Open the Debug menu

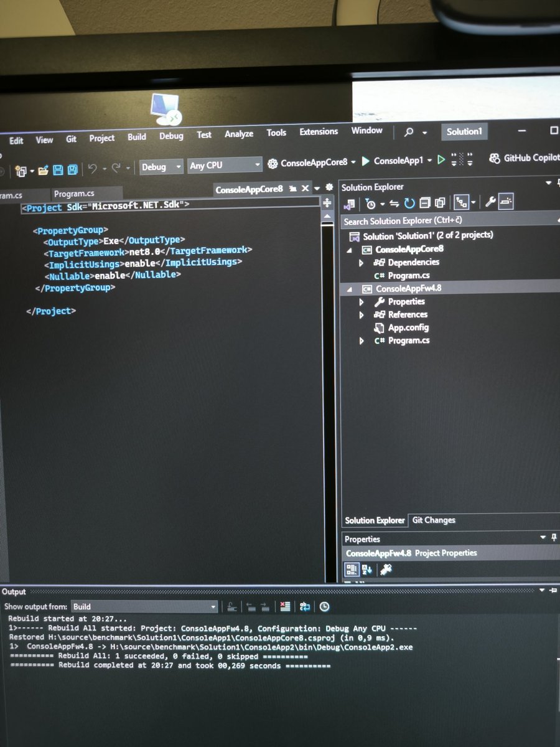(171, 136)
